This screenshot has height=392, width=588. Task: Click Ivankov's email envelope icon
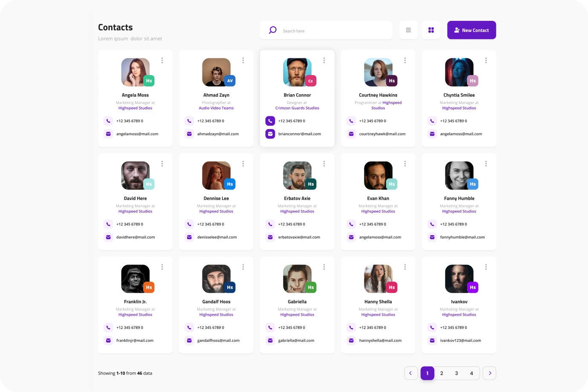tap(432, 340)
